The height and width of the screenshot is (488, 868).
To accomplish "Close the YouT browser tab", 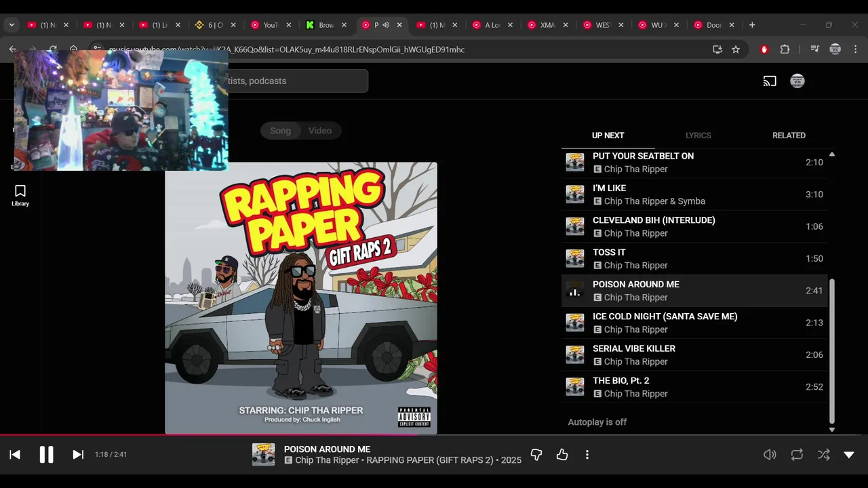I will click(x=288, y=25).
